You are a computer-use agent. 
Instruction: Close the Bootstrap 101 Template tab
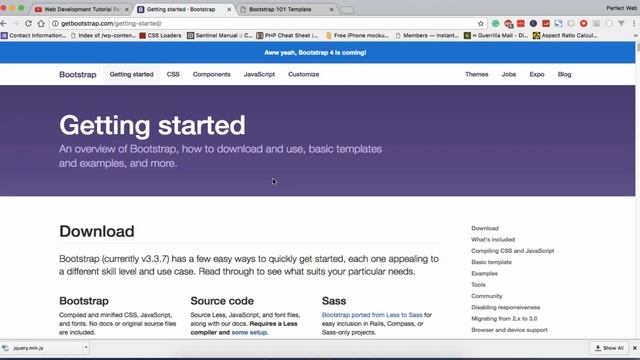tap(331, 9)
